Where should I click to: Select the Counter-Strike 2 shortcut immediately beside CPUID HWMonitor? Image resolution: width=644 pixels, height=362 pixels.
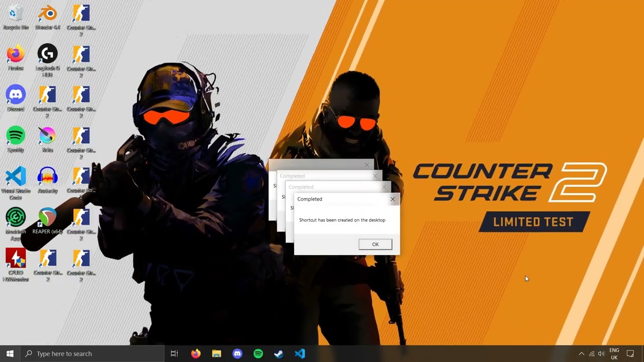[48, 265]
